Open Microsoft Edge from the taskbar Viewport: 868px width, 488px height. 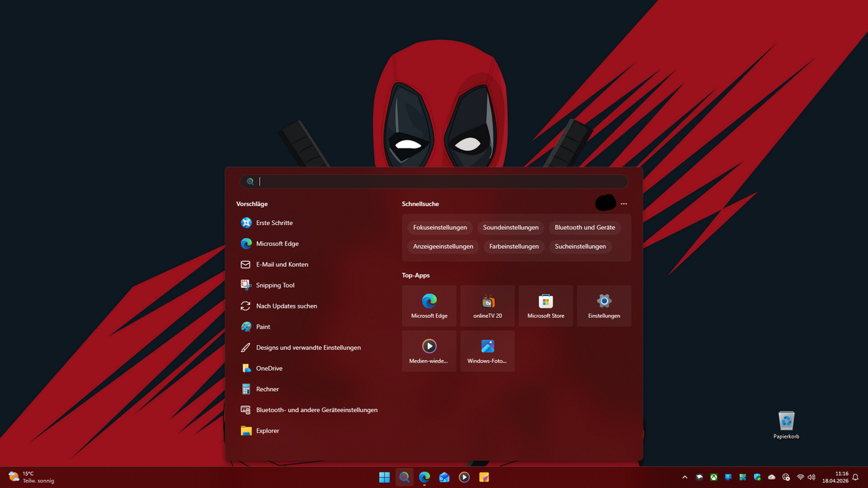(425, 477)
